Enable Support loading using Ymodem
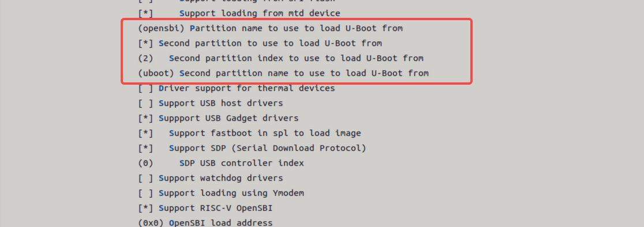Viewport: 644px width, 227px height. [x=221, y=193]
